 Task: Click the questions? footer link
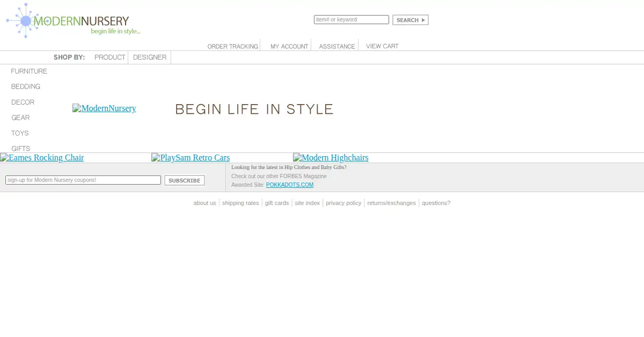[436, 203]
